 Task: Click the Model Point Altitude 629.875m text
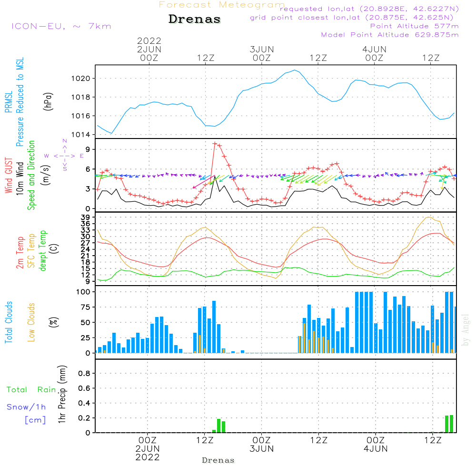(x=389, y=35)
